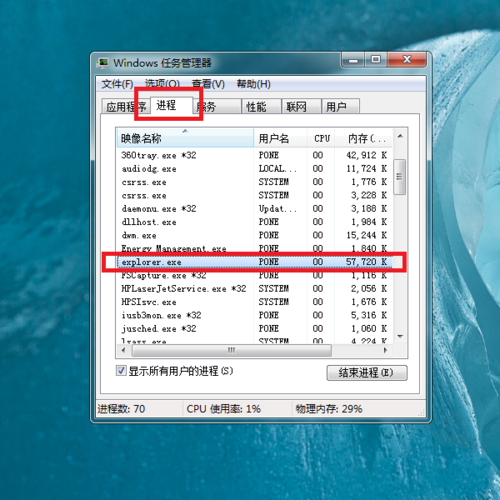Sort by 映像名称 column header

coord(185,138)
